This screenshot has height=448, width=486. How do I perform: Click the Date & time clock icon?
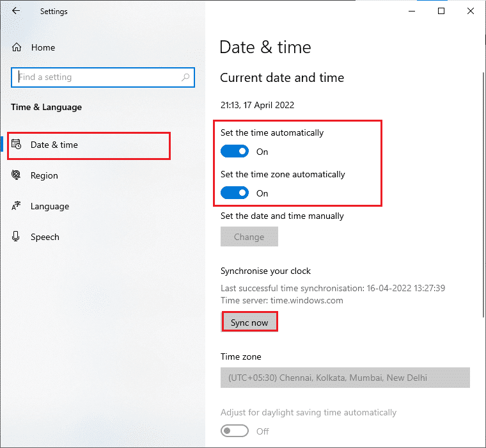(17, 145)
